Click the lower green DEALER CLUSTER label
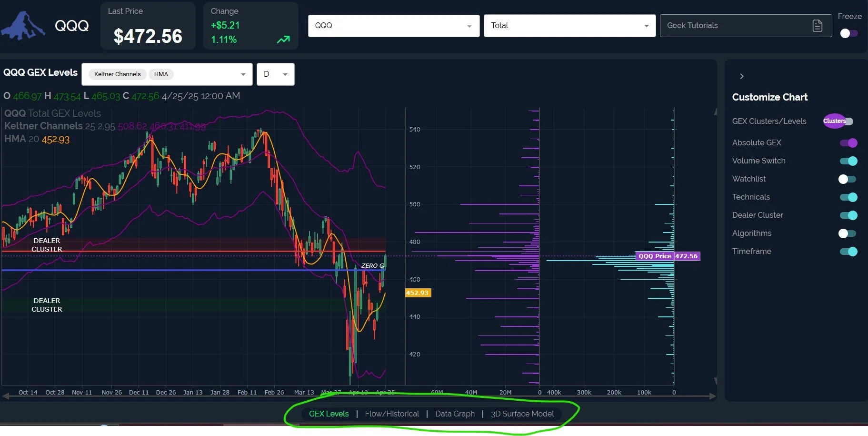This screenshot has height=436, width=868. [47, 305]
